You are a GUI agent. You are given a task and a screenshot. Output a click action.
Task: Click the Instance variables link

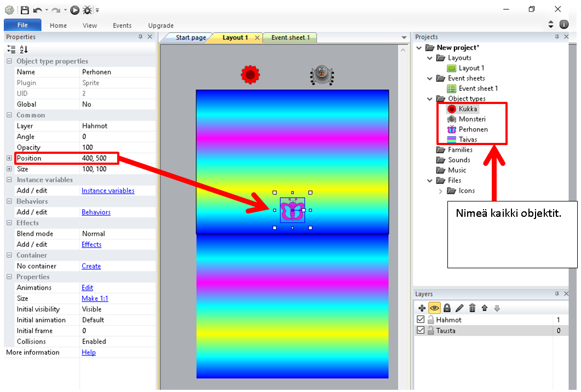(108, 191)
